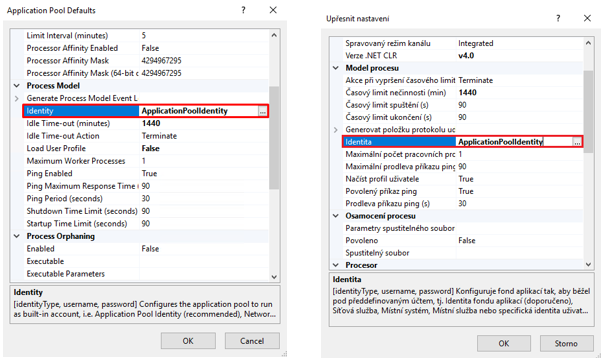Open Identity ellipsis browse button
The image size is (604, 360).
click(262, 111)
